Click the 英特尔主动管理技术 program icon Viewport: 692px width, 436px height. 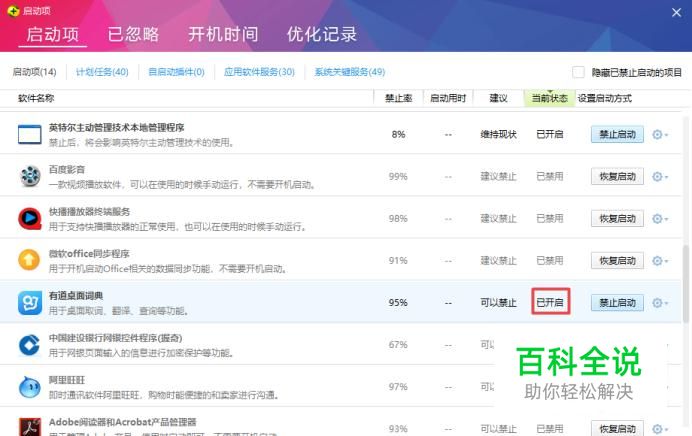click(30, 135)
